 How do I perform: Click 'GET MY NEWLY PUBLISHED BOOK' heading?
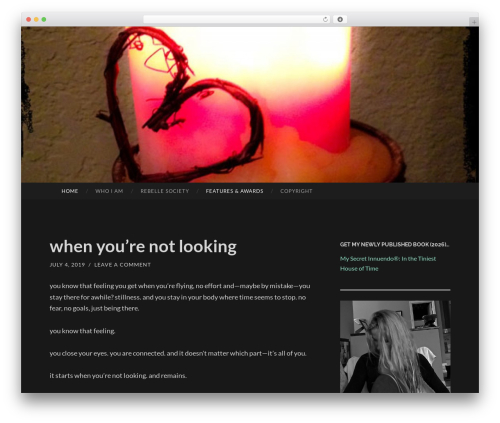[x=394, y=244]
